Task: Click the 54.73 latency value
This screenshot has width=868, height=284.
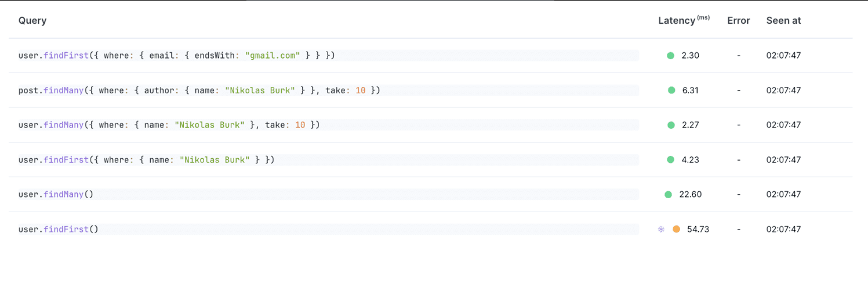Action: tap(698, 230)
